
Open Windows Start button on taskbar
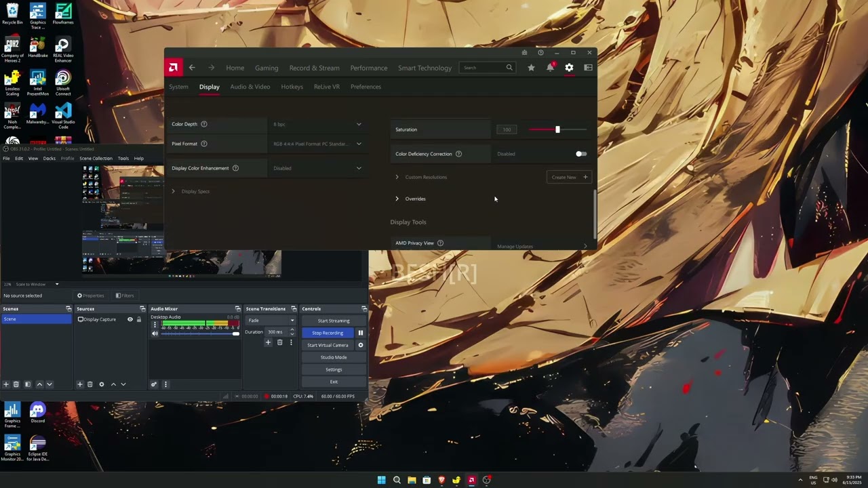pyautogui.click(x=381, y=480)
